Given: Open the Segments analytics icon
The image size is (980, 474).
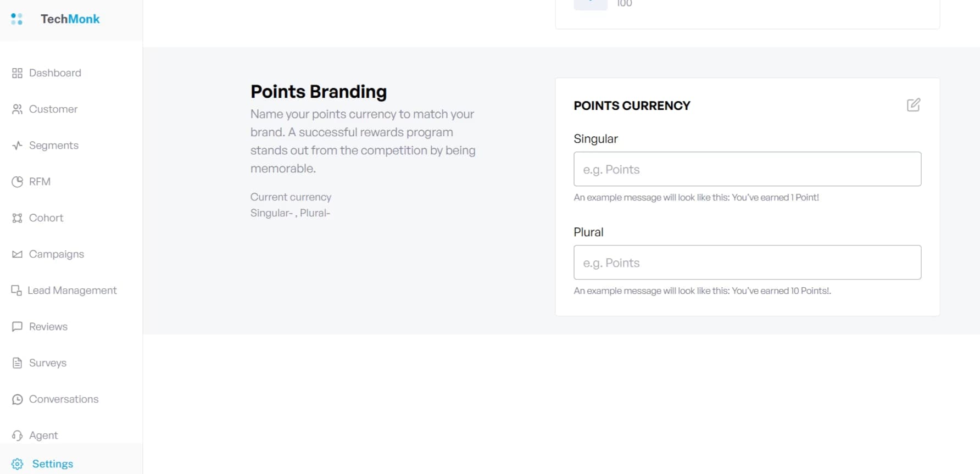Looking at the screenshot, I should click(17, 145).
